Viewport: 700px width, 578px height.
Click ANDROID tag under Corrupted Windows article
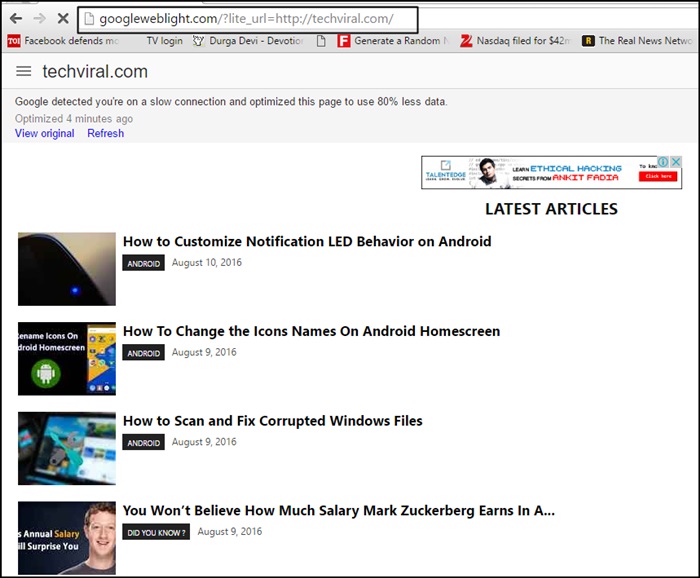(144, 443)
